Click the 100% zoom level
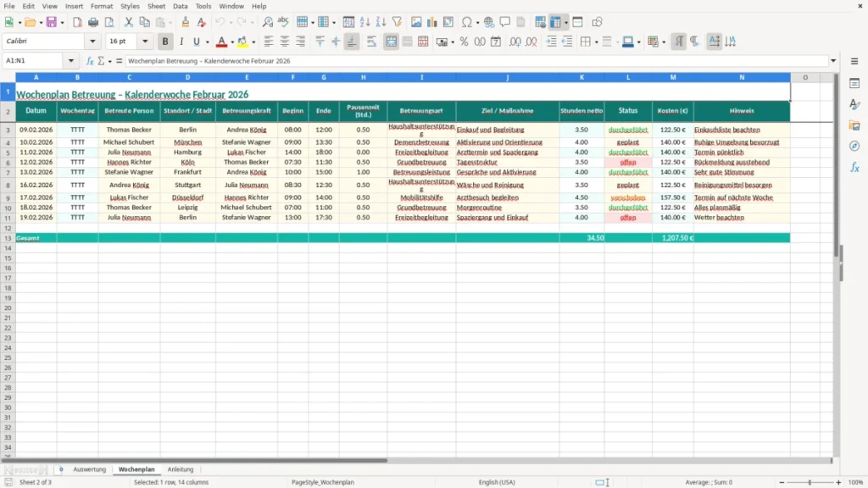The width and height of the screenshot is (868, 488). click(856, 482)
